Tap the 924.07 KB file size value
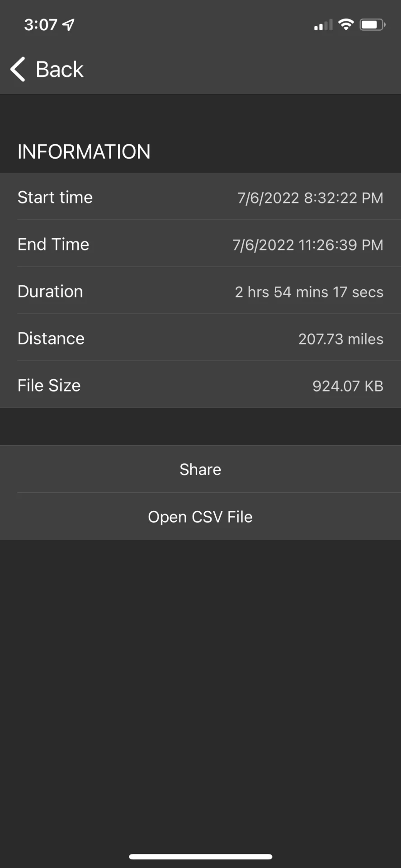This screenshot has width=401, height=868. pos(348,386)
